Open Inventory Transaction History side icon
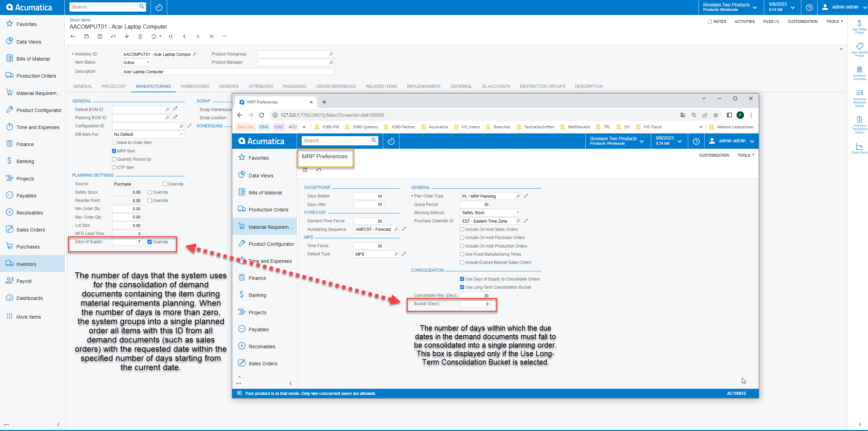 click(859, 125)
